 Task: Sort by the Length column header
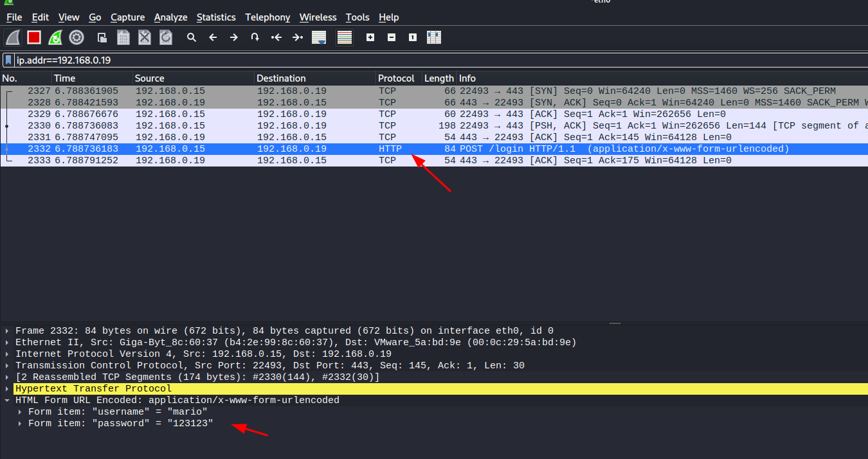tap(439, 78)
